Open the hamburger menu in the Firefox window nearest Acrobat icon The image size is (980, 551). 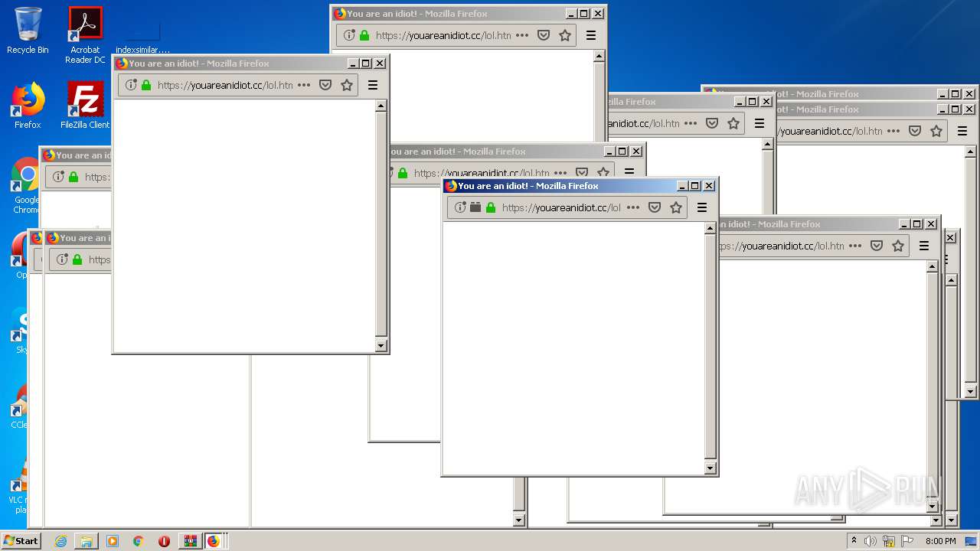click(373, 85)
